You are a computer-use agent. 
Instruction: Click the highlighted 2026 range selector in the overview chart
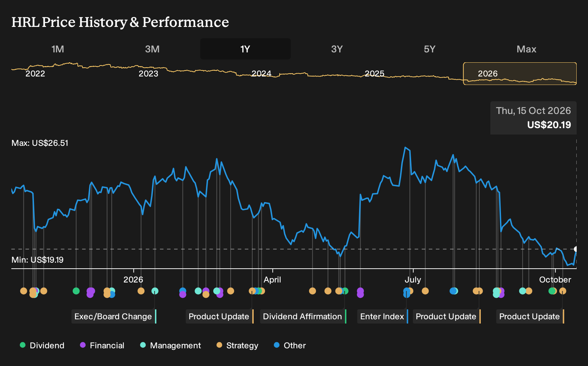520,74
